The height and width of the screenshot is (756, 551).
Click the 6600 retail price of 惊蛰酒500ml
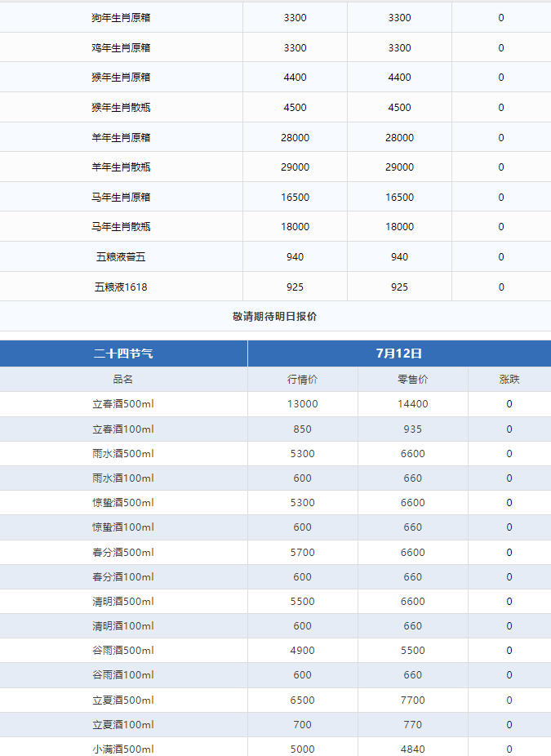413,502
